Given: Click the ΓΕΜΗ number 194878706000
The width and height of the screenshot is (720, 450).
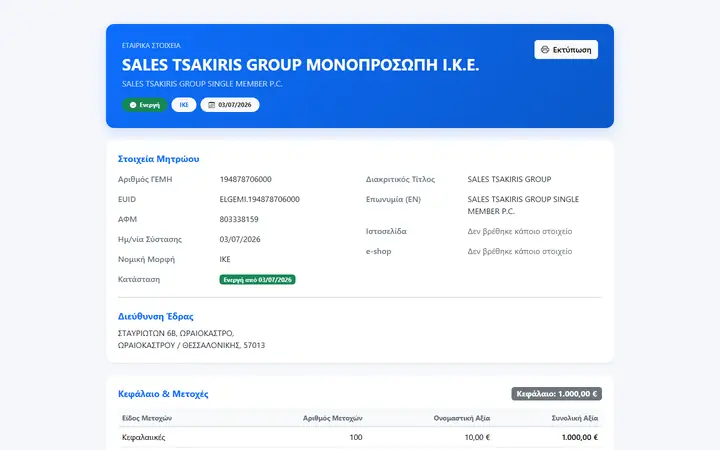Looking at the screenshot, I should pyautogui.click(x=245, y=179).
